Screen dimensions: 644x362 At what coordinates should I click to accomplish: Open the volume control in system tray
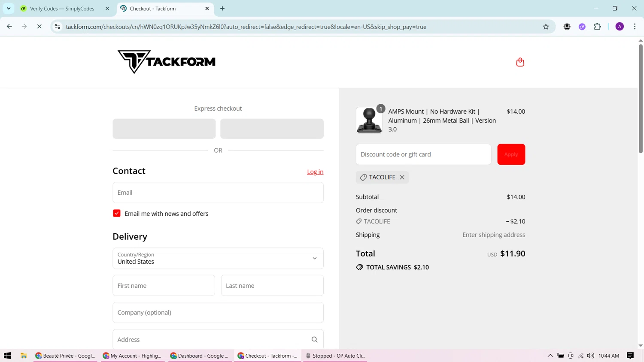coord(591,356)
